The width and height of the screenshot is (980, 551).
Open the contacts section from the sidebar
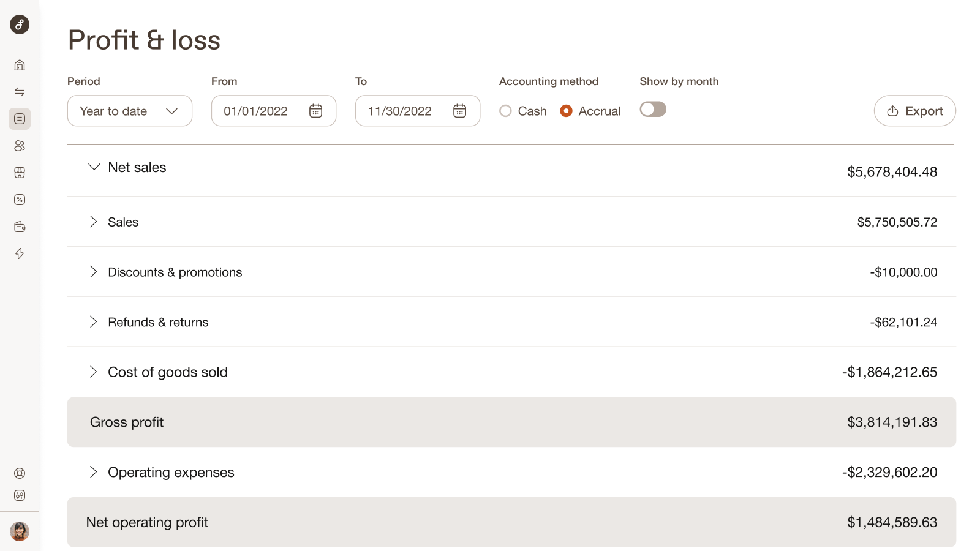pos(19,146)
